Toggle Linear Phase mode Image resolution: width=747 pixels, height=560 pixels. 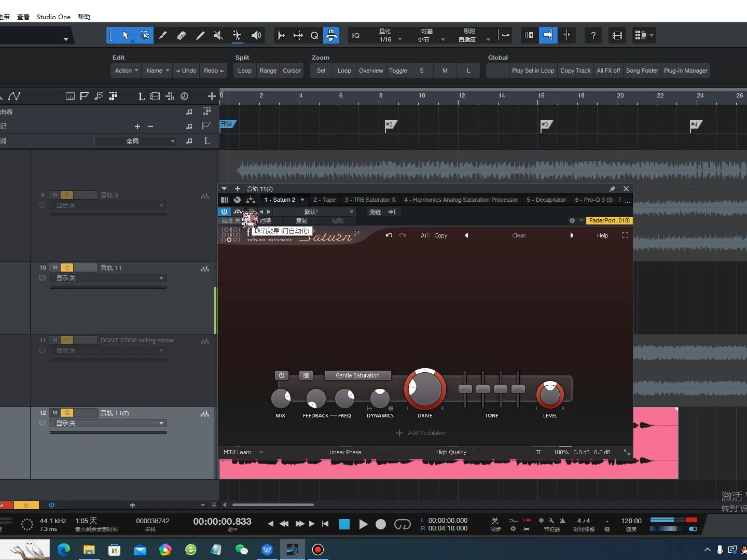(345, 452)
